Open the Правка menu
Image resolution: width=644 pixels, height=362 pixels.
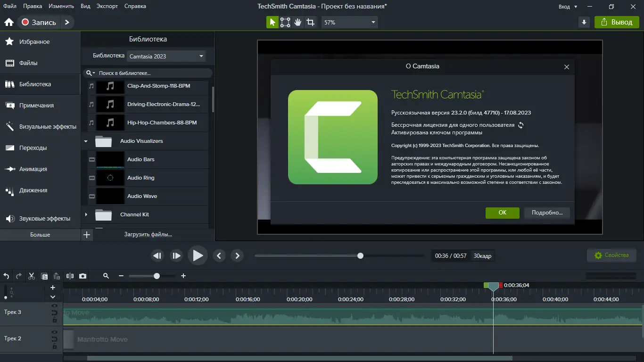tap(33, 6)
